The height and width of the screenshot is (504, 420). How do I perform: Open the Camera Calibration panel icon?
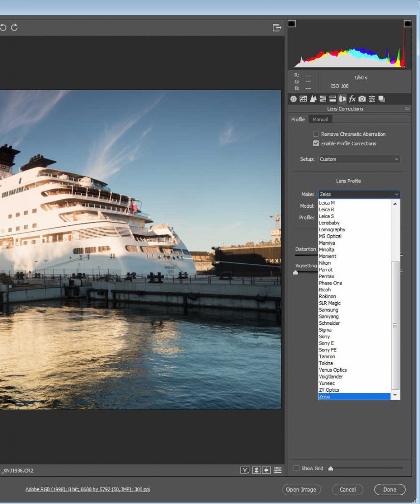point(362,99)
